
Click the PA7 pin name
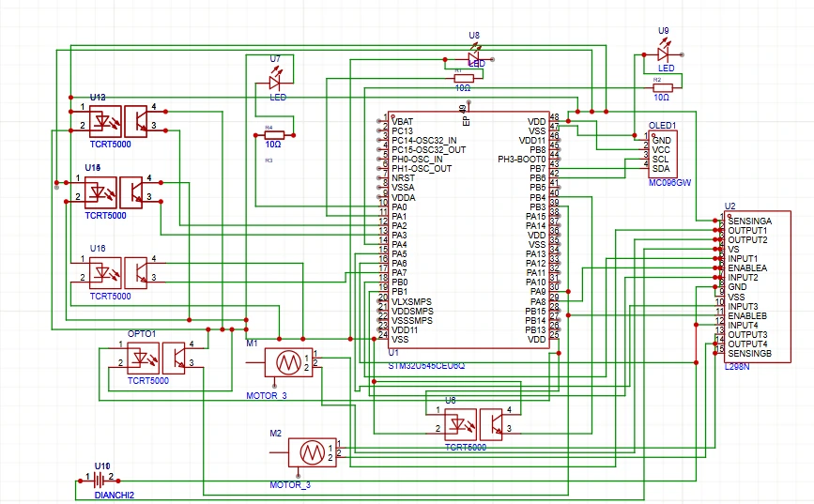tap(399, 273)
